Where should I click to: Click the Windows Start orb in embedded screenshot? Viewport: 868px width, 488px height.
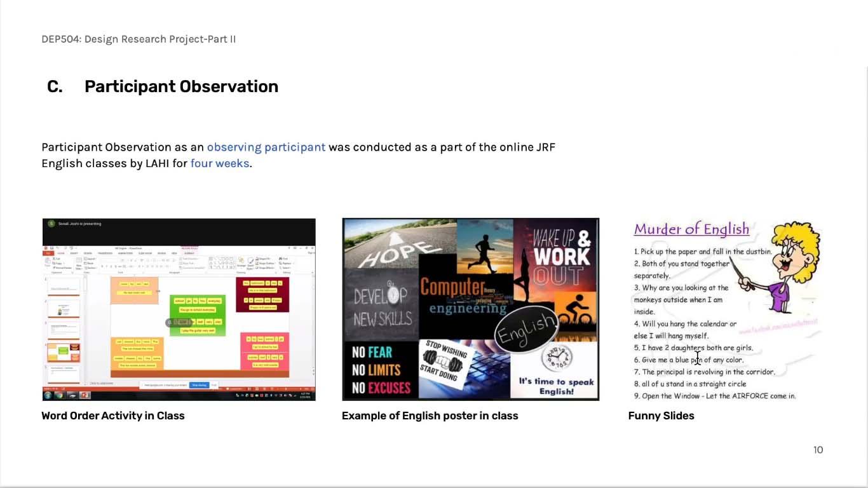48,395
